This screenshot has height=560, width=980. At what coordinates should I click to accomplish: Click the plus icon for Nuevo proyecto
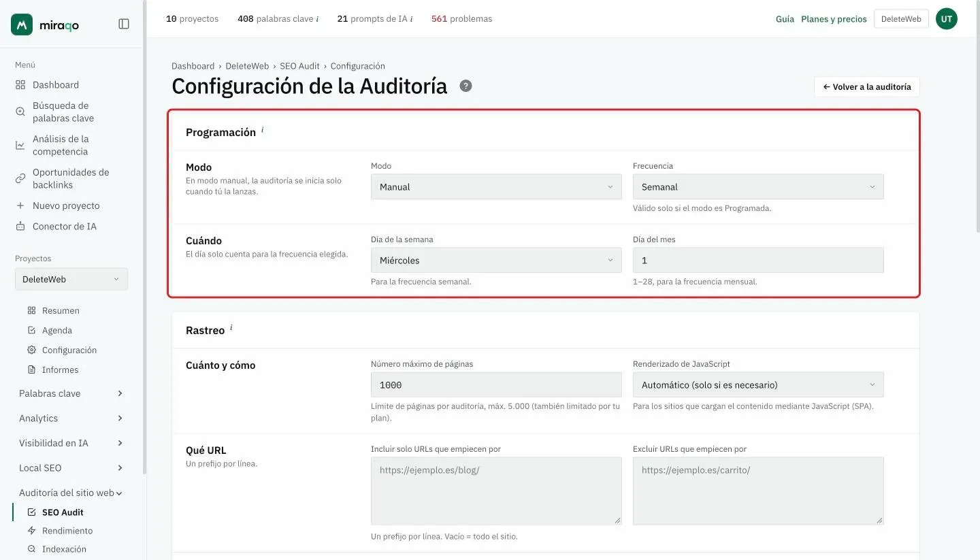point(20,205)
